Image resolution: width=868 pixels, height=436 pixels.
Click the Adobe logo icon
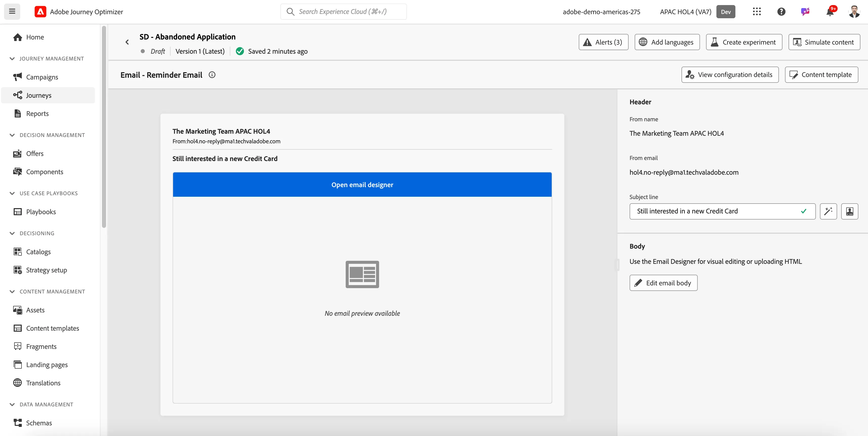point(40,11)
